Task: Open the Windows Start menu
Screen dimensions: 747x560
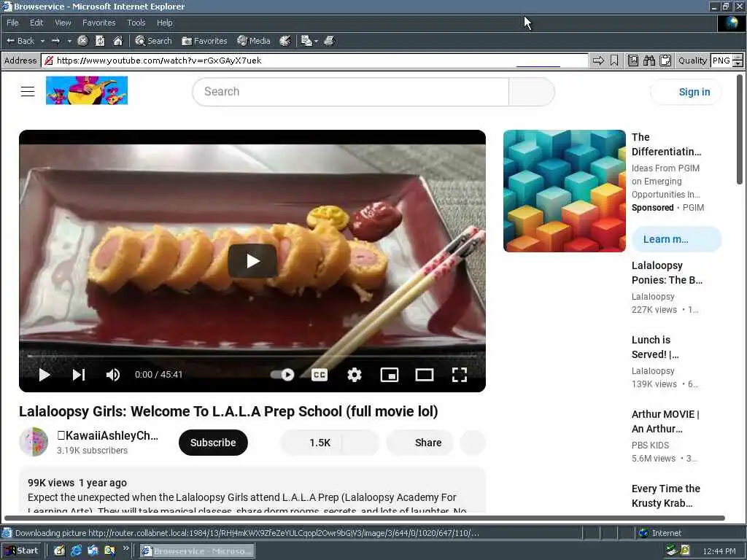Action: [21, 551]
